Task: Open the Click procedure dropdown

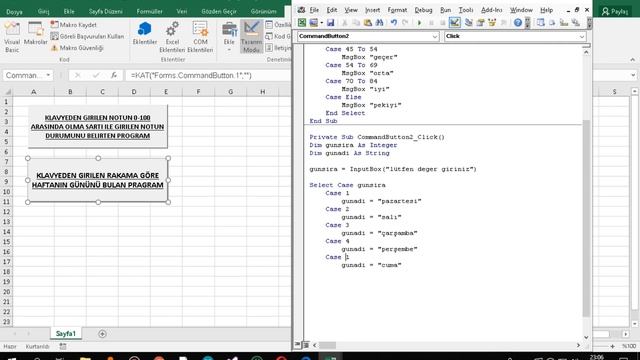Action: click(582, 36)
